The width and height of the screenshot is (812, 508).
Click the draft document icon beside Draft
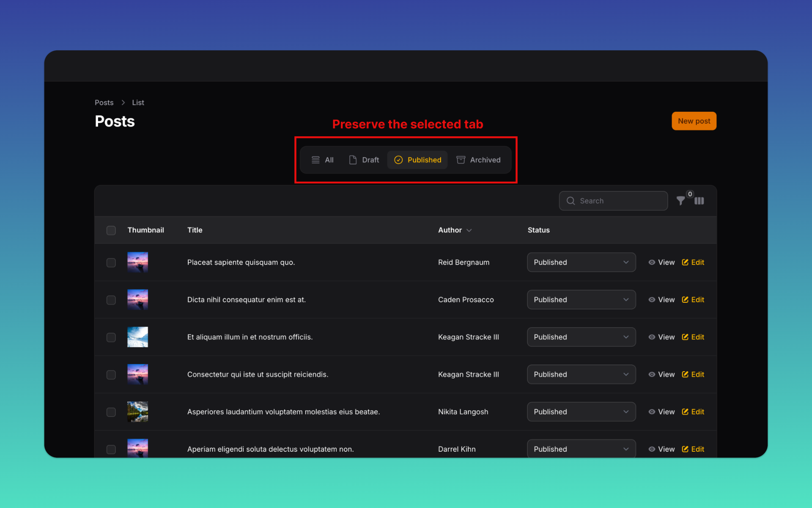click(x=353, y=160)
